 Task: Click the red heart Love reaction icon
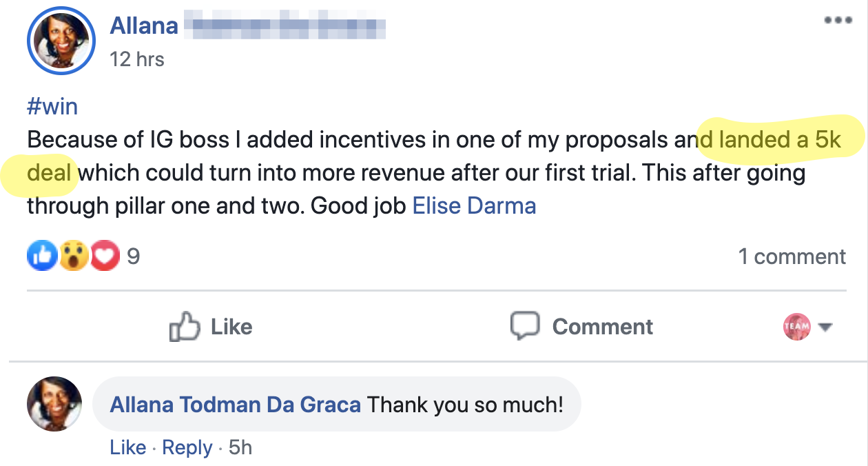pos(104,257)
